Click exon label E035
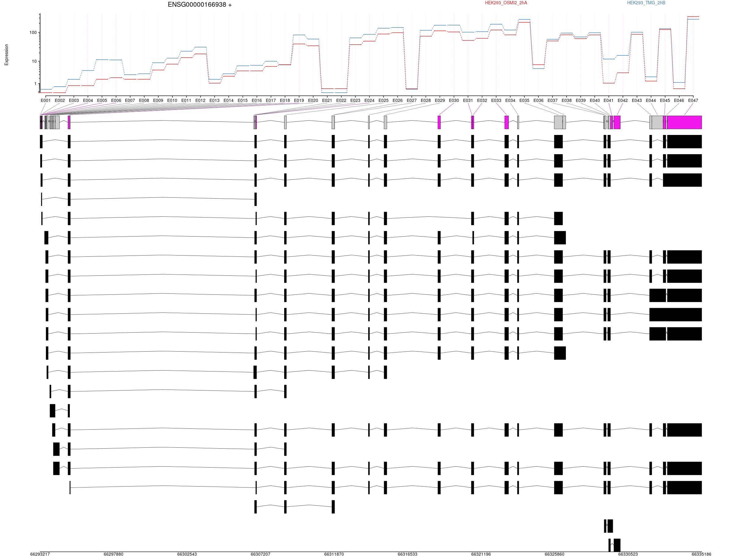The image size is (735, 560). pyautogui.click(x=524, y=100)
